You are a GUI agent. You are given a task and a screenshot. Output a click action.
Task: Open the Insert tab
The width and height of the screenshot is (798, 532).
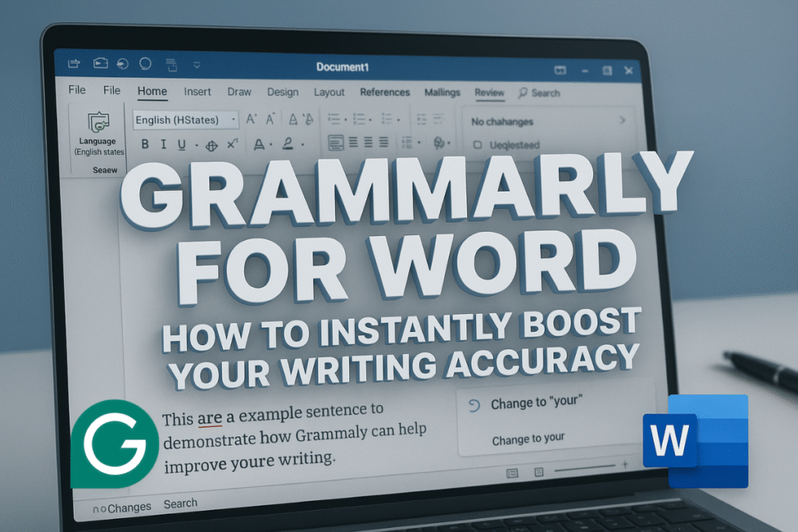tap(197, 92)
